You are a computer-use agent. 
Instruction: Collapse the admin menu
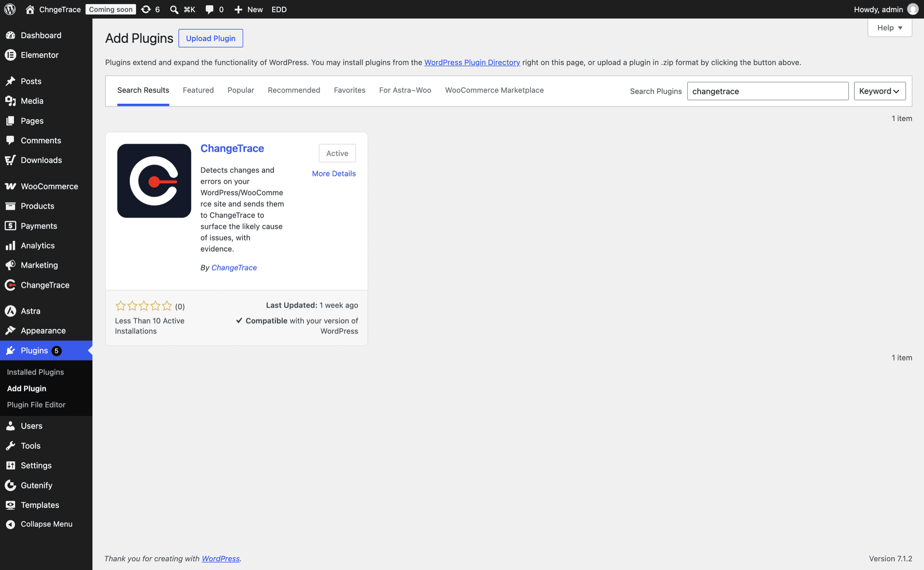[46, 524]
